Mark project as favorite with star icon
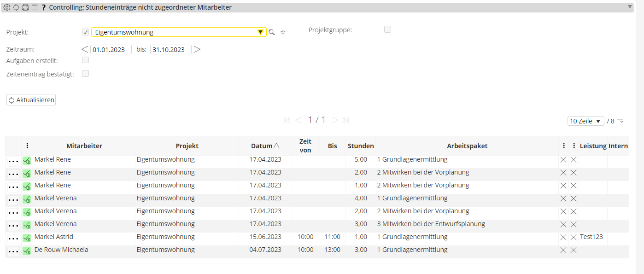The width and height of the screenshot is (644, 274). click(283, 32)
